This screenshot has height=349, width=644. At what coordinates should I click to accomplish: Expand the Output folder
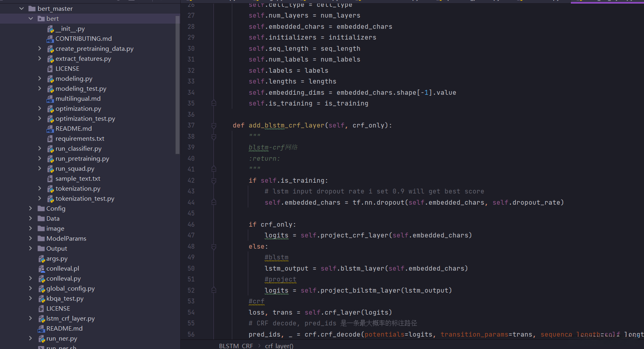[x=30, y=248]
